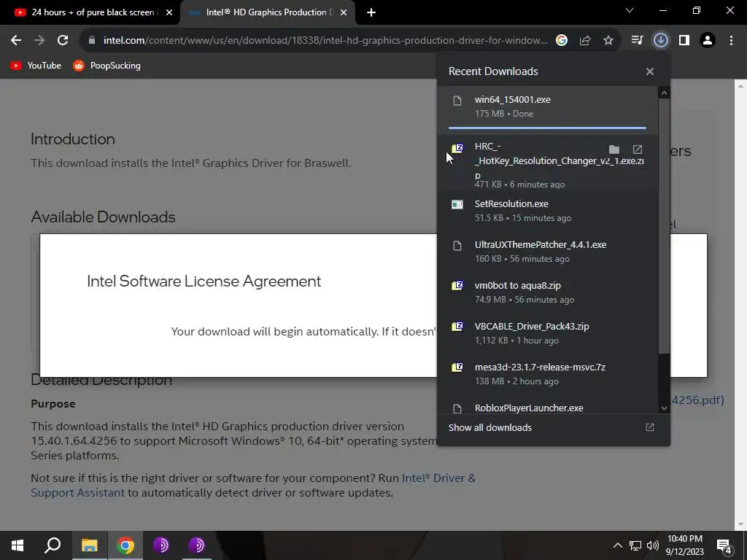Viewport: 747px width, 560px height.
Task: Share this page using the share icon
Action: 585,41
